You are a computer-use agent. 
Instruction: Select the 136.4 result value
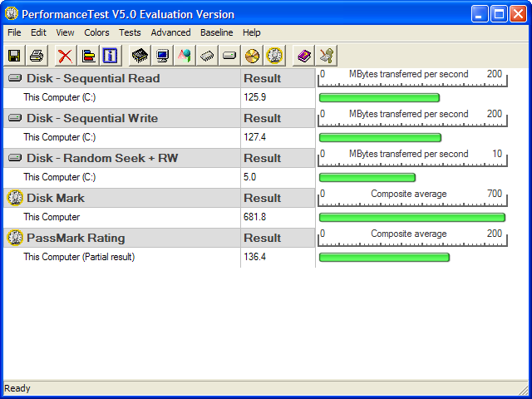pyautogui.click(x=255, y=257)
